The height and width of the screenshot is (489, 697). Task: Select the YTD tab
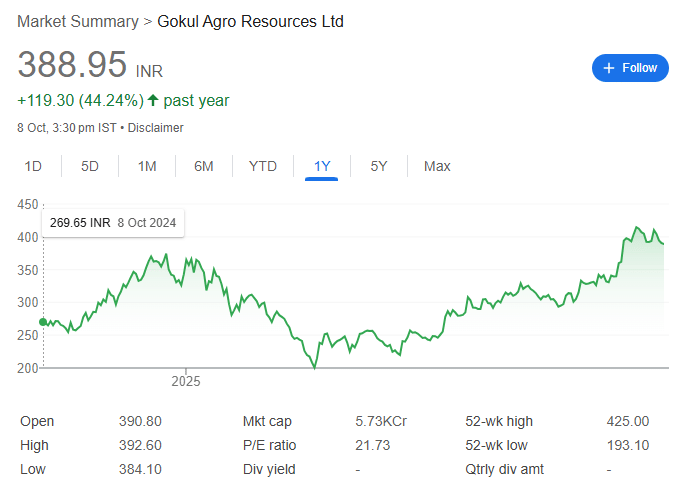point(263,166)
